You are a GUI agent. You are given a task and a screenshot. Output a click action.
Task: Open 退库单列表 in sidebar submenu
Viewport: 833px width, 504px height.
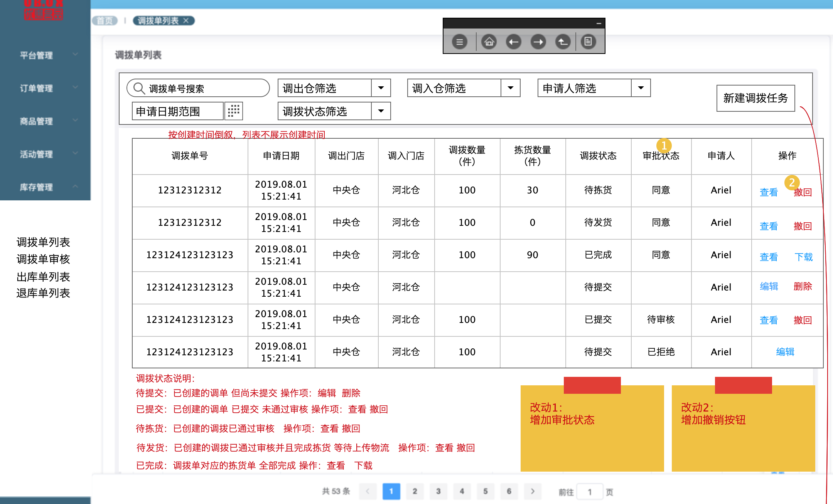coord(43,293)
